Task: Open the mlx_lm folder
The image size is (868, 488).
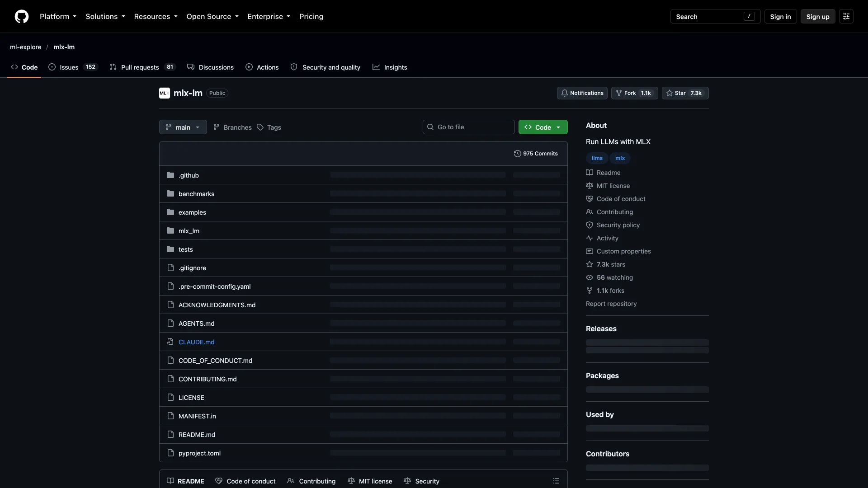Action: click(x=189, y=231)
